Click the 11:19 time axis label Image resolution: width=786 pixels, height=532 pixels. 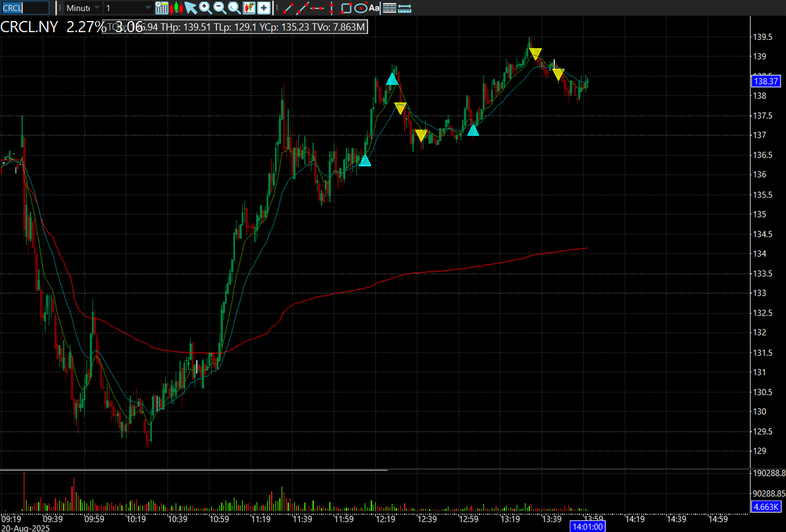coord(261,518)
